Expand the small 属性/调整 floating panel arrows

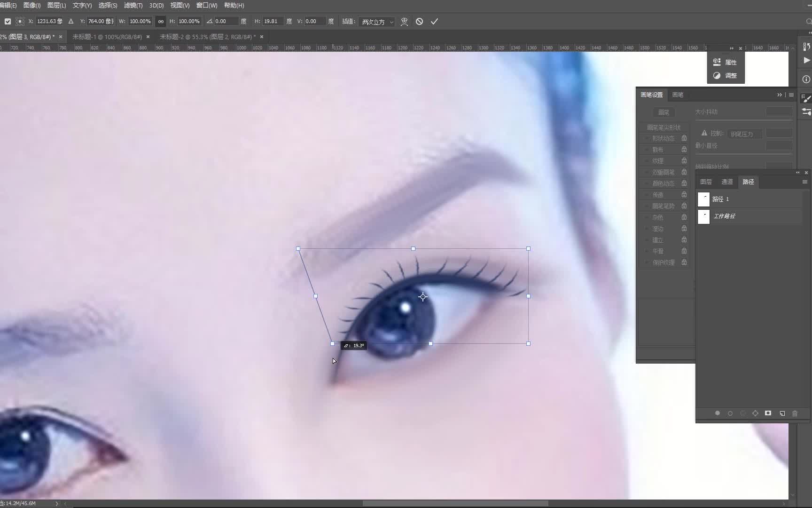[x=732, y=48]
